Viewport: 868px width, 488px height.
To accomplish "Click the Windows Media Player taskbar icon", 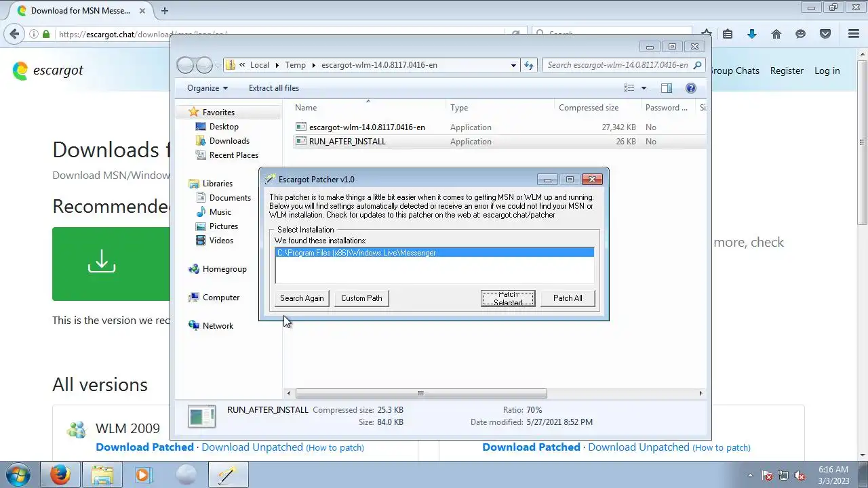I will pos(143,475).
